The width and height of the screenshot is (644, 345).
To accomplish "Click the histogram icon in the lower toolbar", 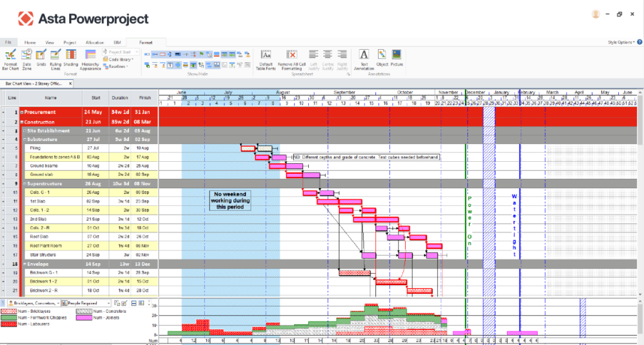I will click(142, 303).
